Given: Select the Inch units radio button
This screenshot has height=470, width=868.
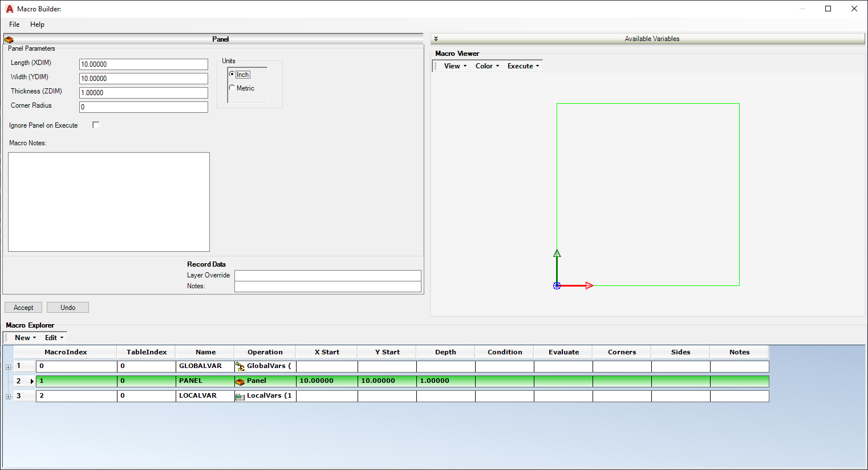Looking at the screenshot, I should (232, 74).
